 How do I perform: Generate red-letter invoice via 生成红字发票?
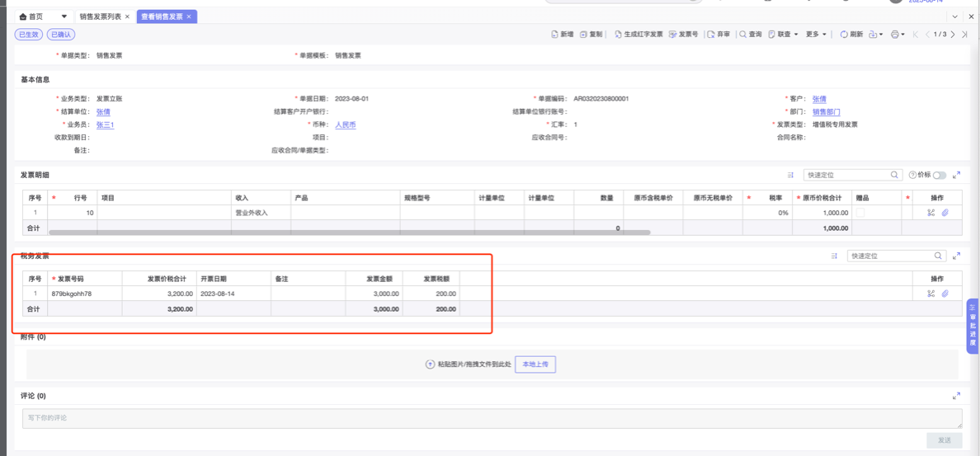[x=638, y=35]
